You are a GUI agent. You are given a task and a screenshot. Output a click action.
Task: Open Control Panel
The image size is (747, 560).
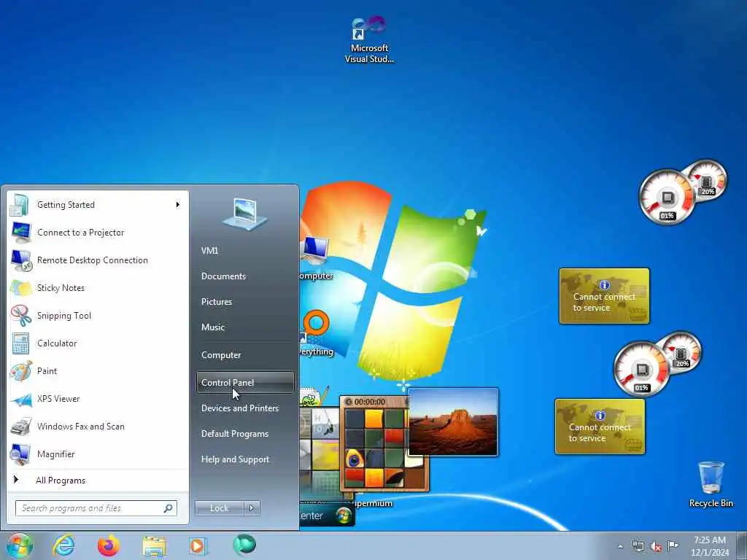(245, 382)
